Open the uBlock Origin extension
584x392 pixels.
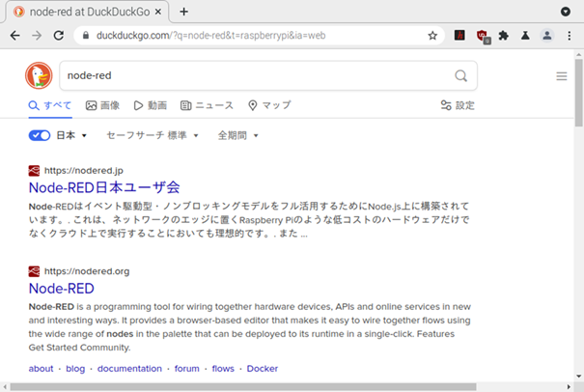tap(483, 36)
